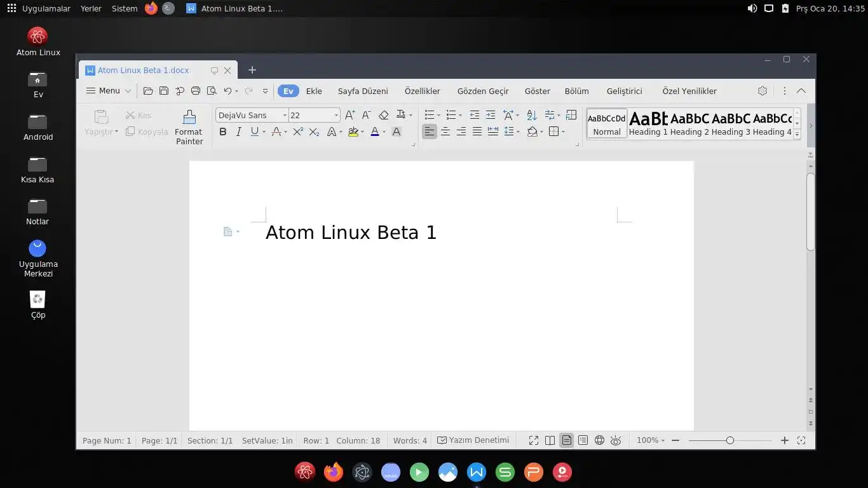This screenshot has width=868, height=488.
Task: Switch to full screen view in status bar
Action: click(x=534, y=440)
